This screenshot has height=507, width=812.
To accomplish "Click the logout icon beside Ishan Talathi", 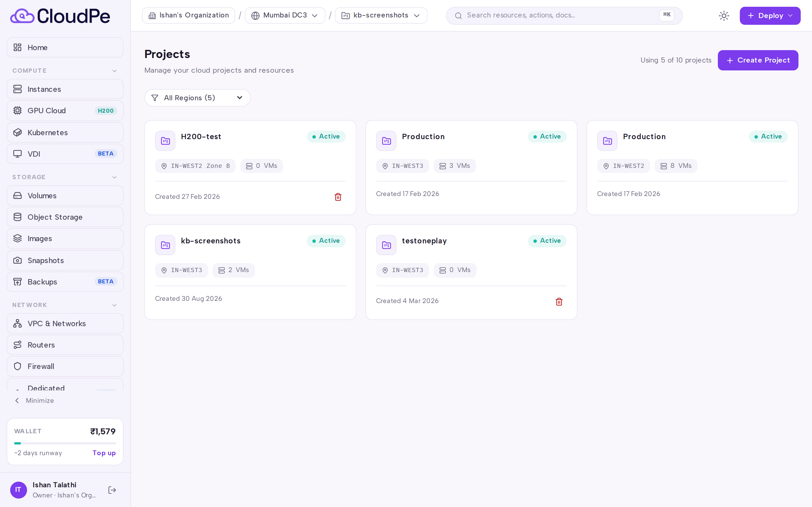I will [x=112, y=490].
